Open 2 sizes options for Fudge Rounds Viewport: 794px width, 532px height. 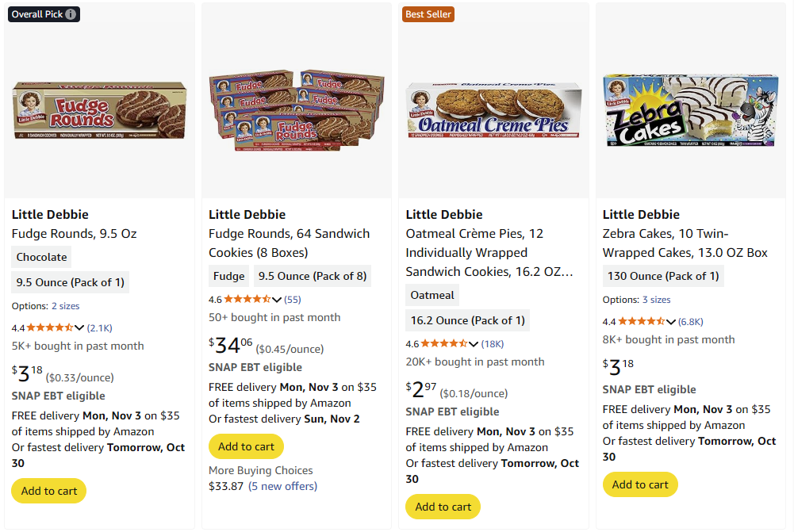click(65, 306)
